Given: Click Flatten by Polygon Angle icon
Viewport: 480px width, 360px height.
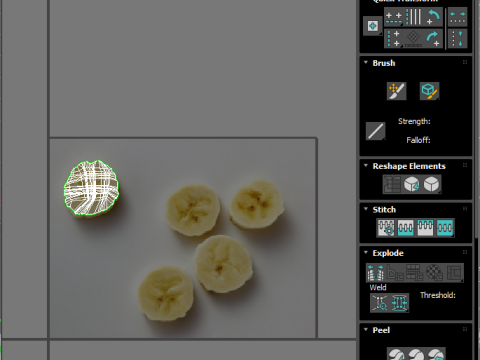Looking at the screenshot, I should click(x=395, y=273).
